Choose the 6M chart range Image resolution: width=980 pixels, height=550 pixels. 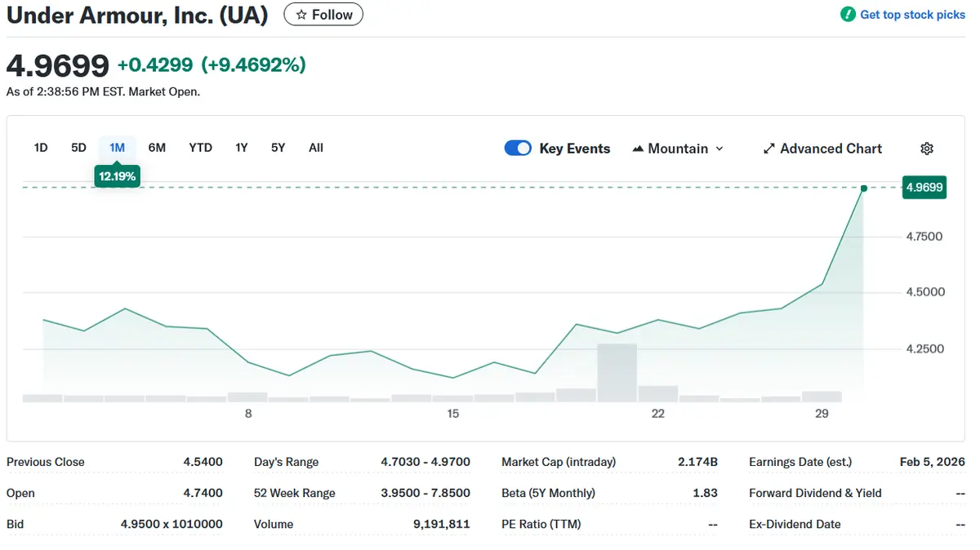pos(157,148)
